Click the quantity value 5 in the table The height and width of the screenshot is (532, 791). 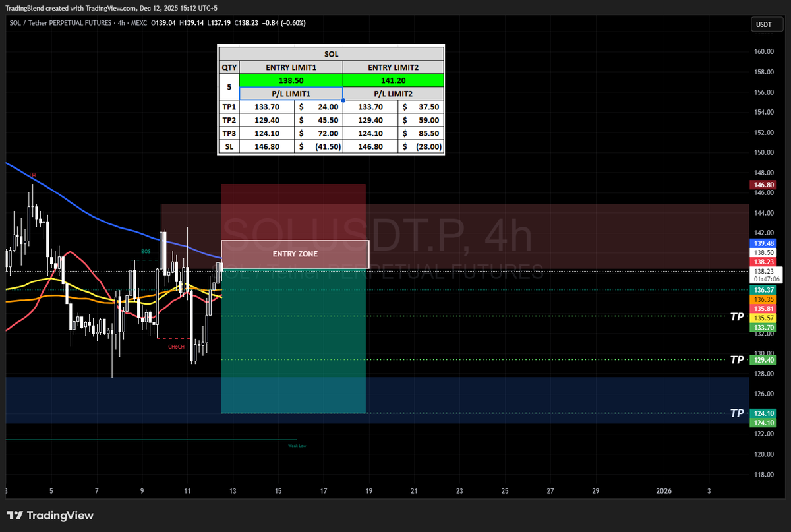pos(229,87)
